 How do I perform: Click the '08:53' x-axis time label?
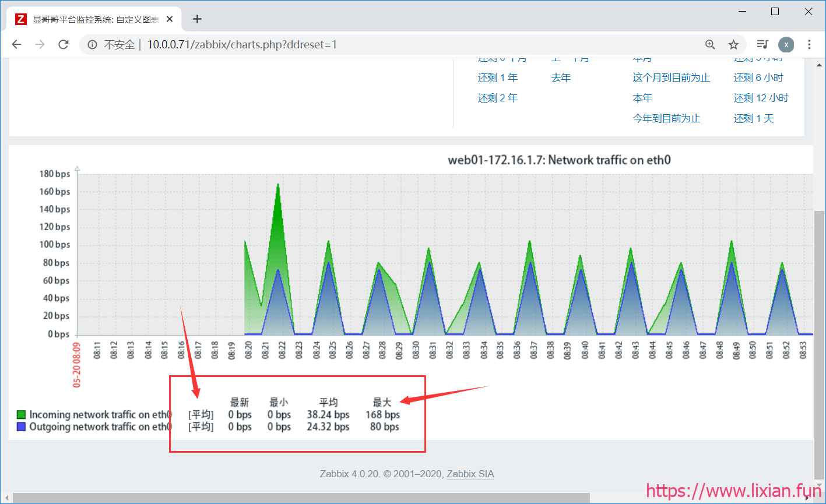[804, 350]
